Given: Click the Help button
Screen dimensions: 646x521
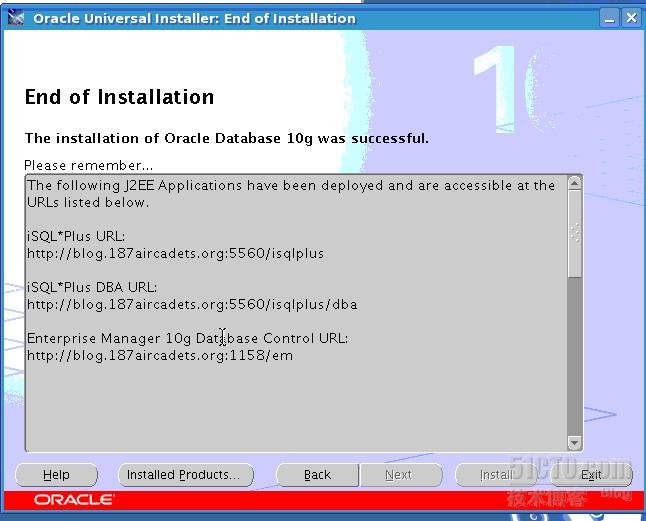Looking at the screenshot, I should pos(56,475).
